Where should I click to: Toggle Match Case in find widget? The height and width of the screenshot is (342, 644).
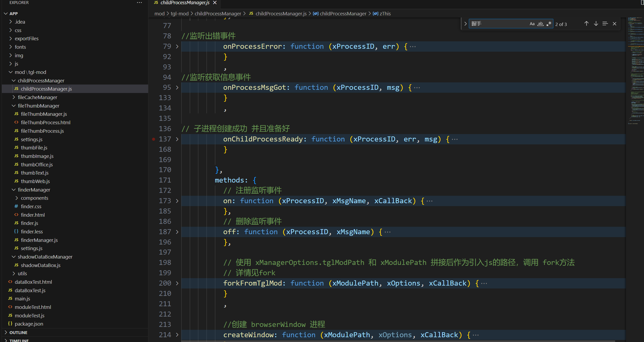pos(532,24)
